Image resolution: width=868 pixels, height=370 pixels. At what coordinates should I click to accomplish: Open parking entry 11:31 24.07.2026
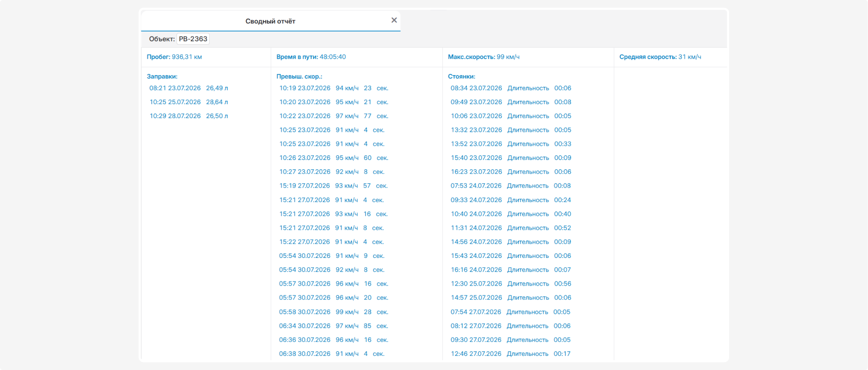[x=511, y=228]
